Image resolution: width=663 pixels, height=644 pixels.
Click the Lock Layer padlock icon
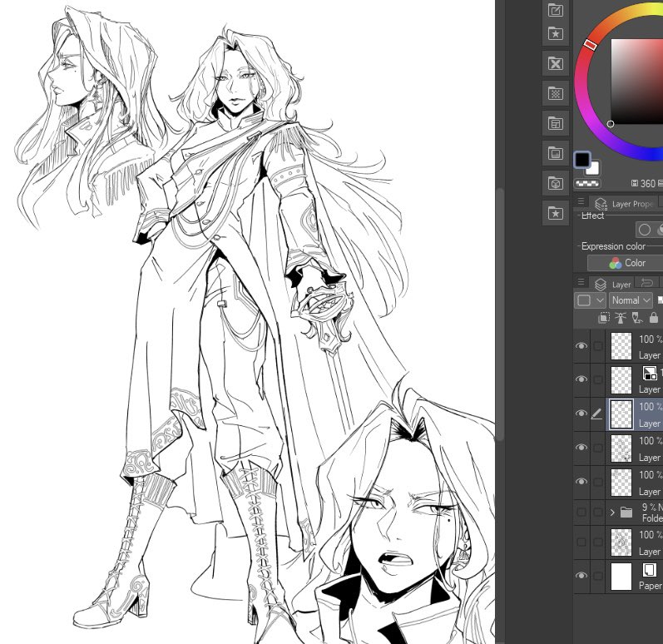point(653,318)
